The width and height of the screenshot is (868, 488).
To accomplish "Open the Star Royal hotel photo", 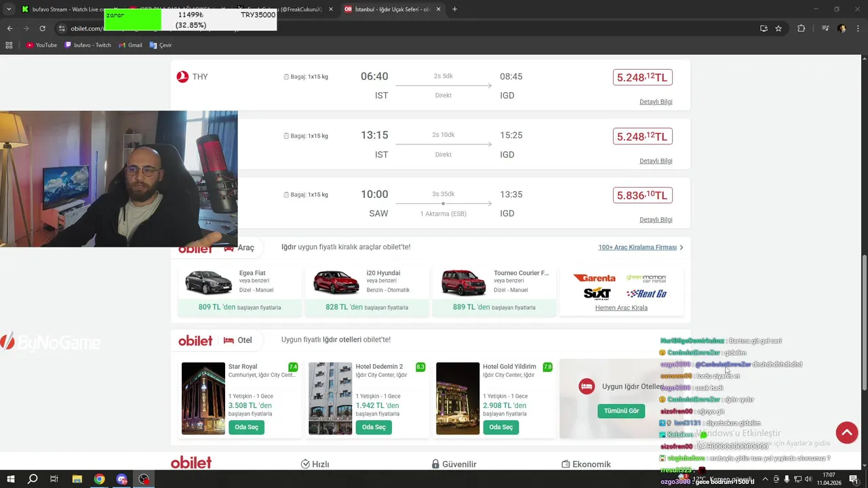I will click(x=203, y=399).
